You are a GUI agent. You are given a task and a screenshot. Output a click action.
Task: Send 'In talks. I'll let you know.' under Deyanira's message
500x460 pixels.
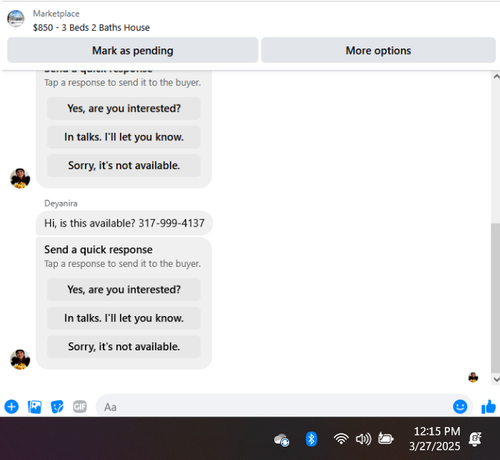124,318
